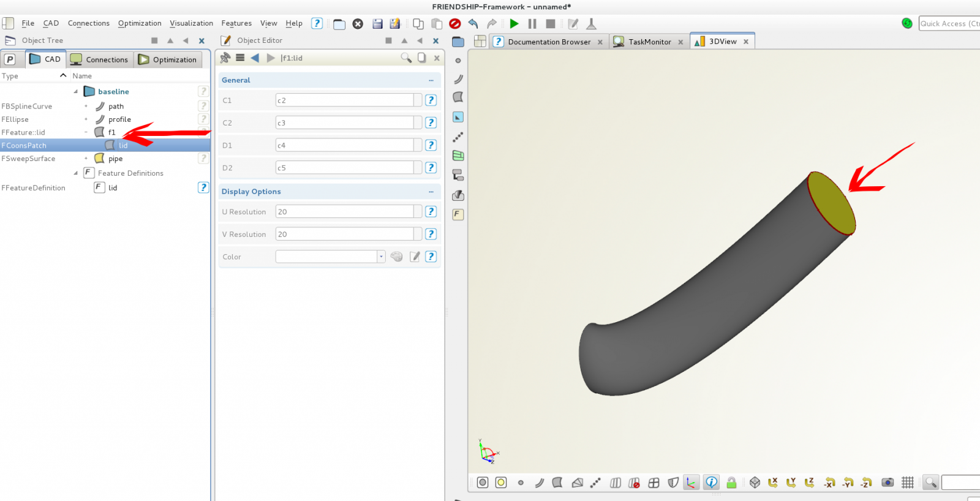Image resolution: width=980 pixels, height=501 pixels.
Task: Toggle the surface visibility filter in the 3DView toolbar
Action: pos(557,483)
